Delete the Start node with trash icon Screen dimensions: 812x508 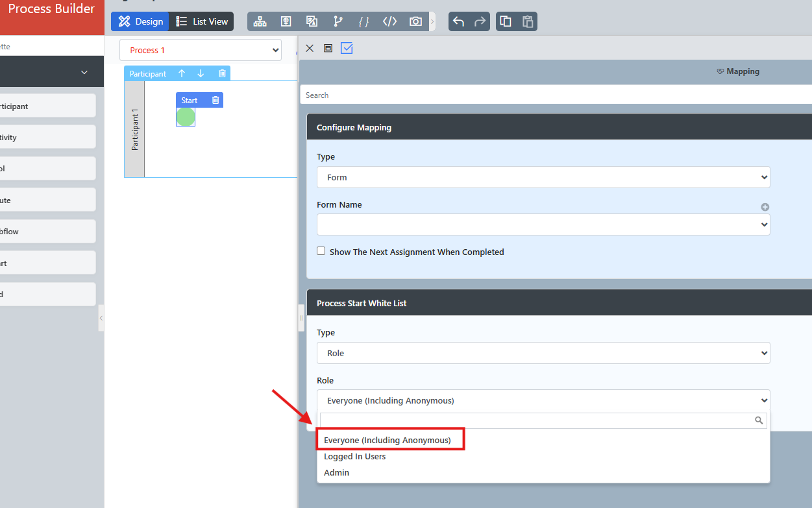point(215,100)
